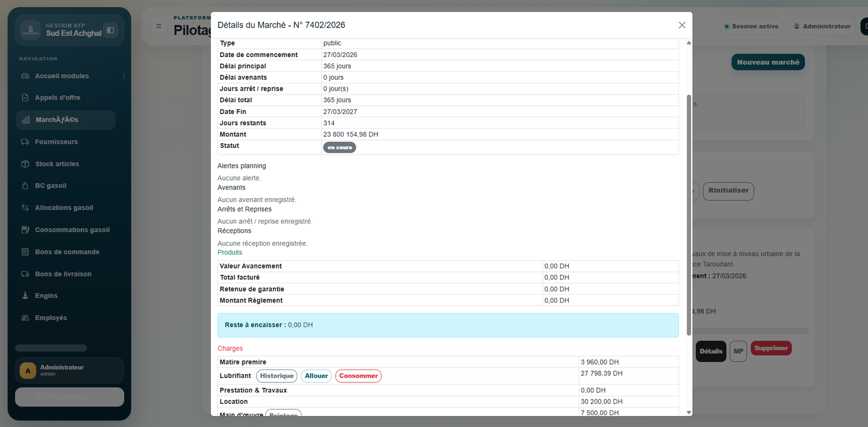Click the "Valeur Avancement" row label
The image size is (868, 427).
(x=251, y=266)
